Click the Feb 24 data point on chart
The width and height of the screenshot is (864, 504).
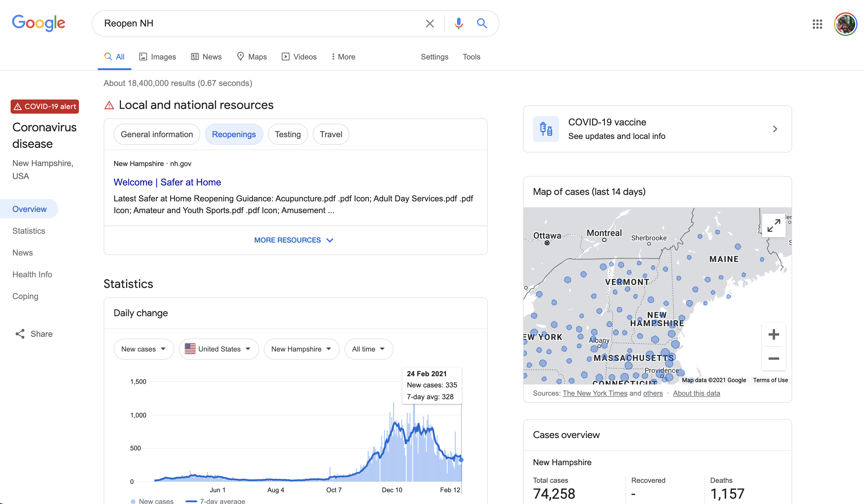click(461, 460)
